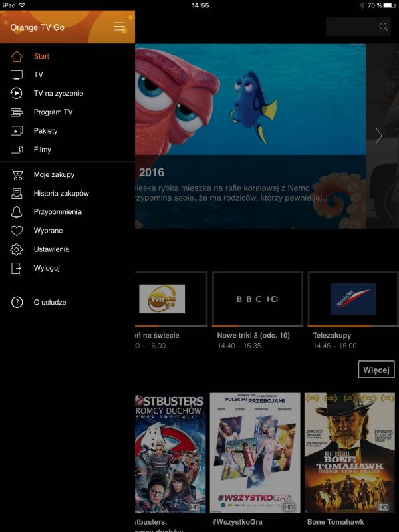
Task: Tap the 2016 banner heading
Action: click(x=152, y=172)
